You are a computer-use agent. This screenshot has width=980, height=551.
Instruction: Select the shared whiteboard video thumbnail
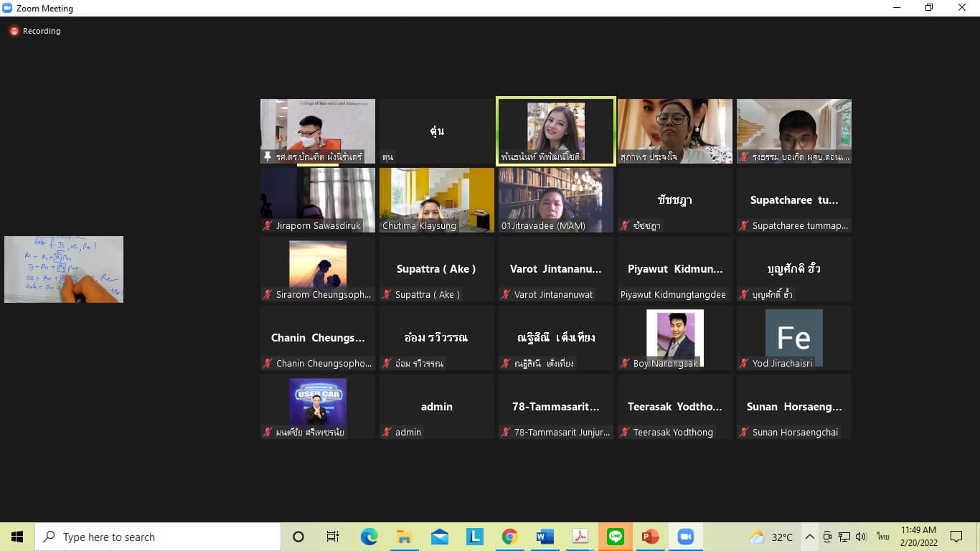coord(64,269)
